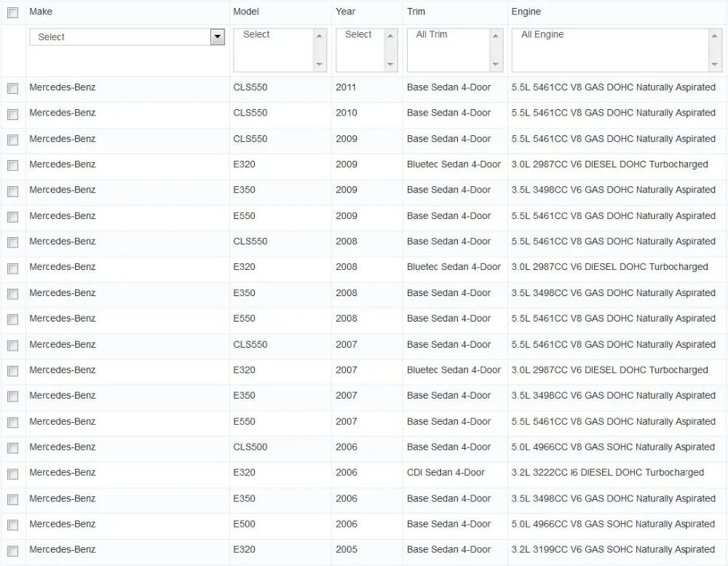Click Year list scroll-down arrow
Viewport: 728px width, 566px height.
pyautogui.click(x=390, y=64)
